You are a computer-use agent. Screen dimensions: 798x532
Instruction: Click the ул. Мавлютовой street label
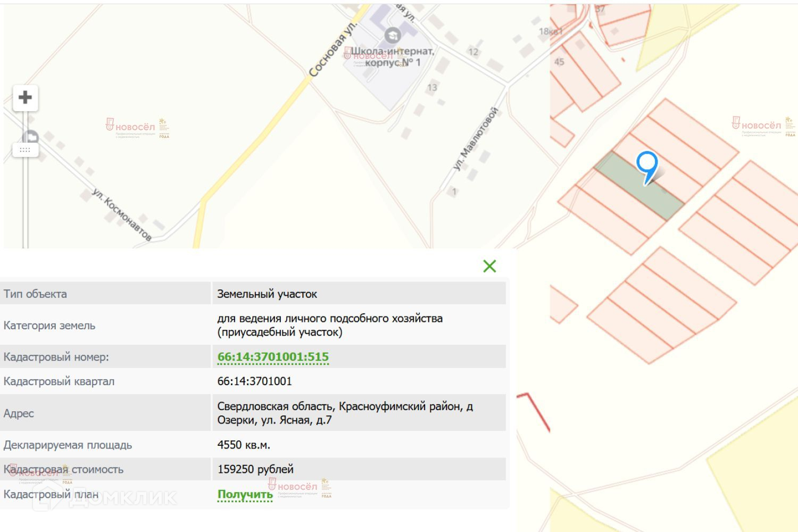pos(476,139)
